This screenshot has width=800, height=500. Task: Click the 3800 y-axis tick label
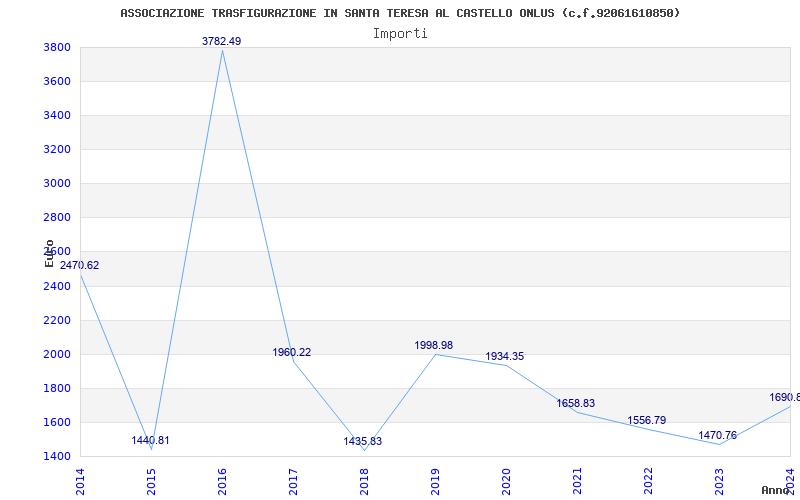pos(57,47)
